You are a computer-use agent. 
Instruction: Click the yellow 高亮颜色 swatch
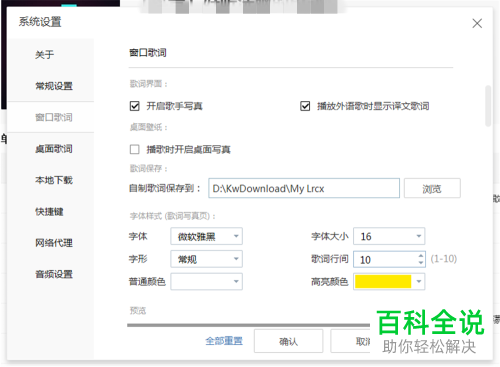[x=383, y=282]
